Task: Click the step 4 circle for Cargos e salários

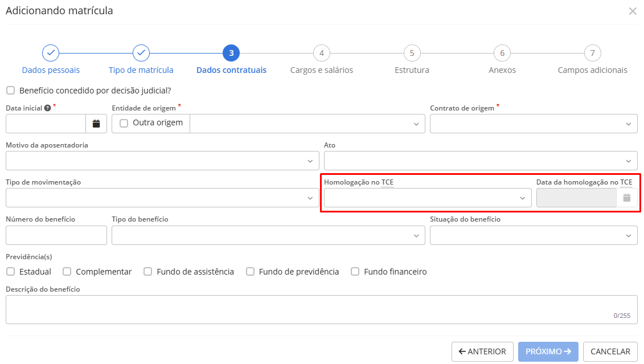Action: [321, 52]
